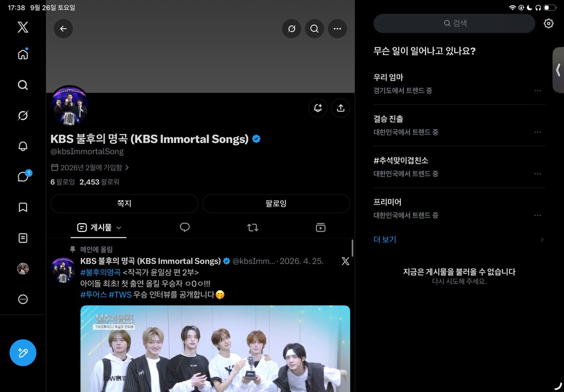Grab the timeline scrollbar

click(x=352, y=248)
